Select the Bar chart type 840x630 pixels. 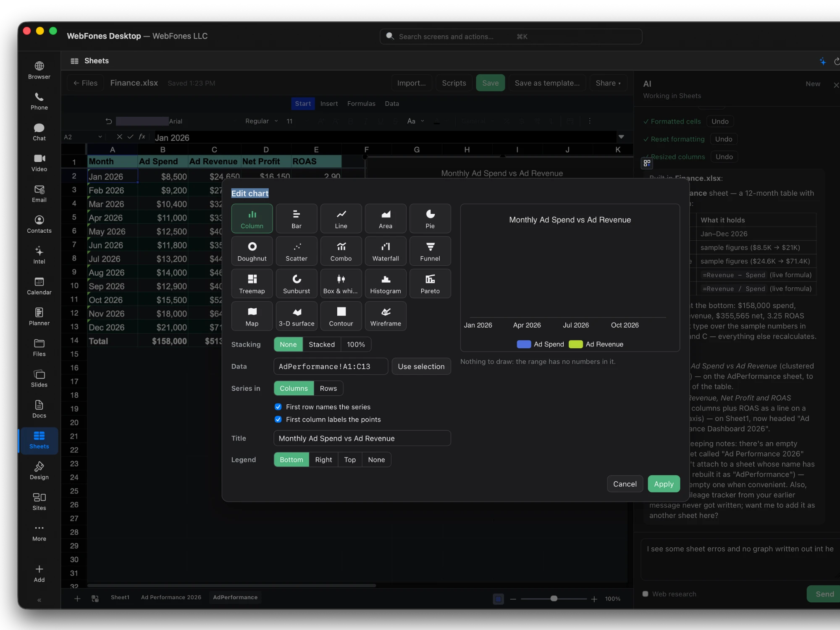296,218
